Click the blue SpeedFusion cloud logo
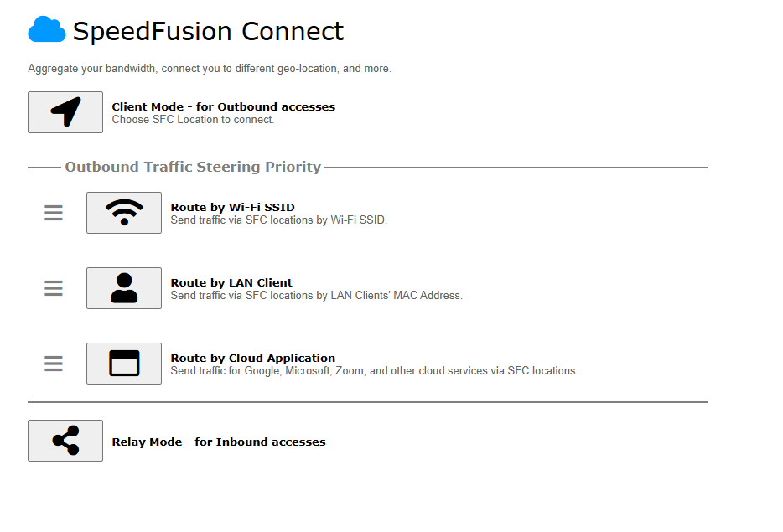Image resolution: width=783 pixels, height=532 pixels. click(47, 30)
